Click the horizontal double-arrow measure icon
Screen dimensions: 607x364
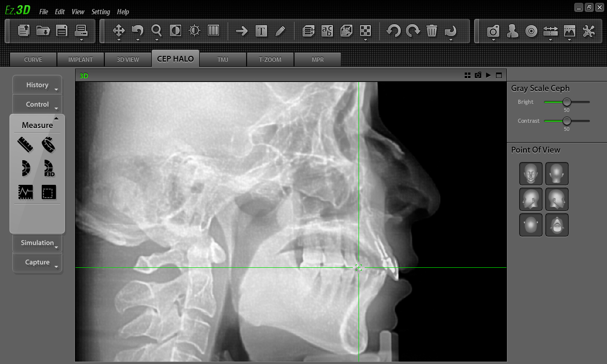coord(551,31)
